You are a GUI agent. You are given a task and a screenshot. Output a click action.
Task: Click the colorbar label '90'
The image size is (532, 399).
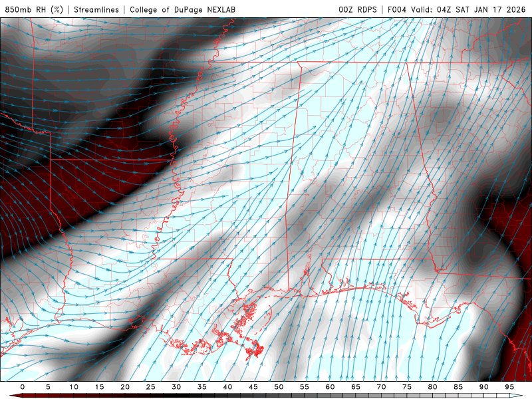pos(483,387)
